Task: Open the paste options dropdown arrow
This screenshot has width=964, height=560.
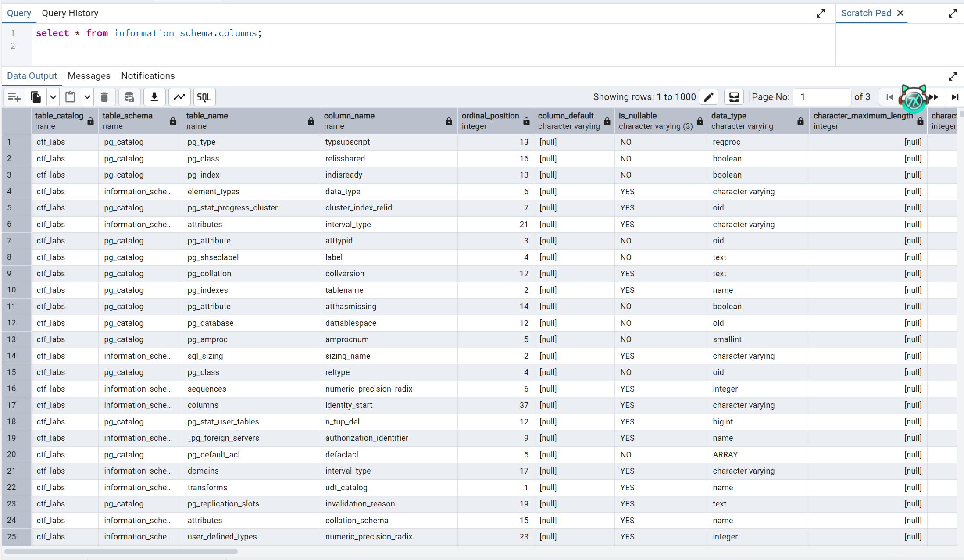Action: (x=87, y=97)
